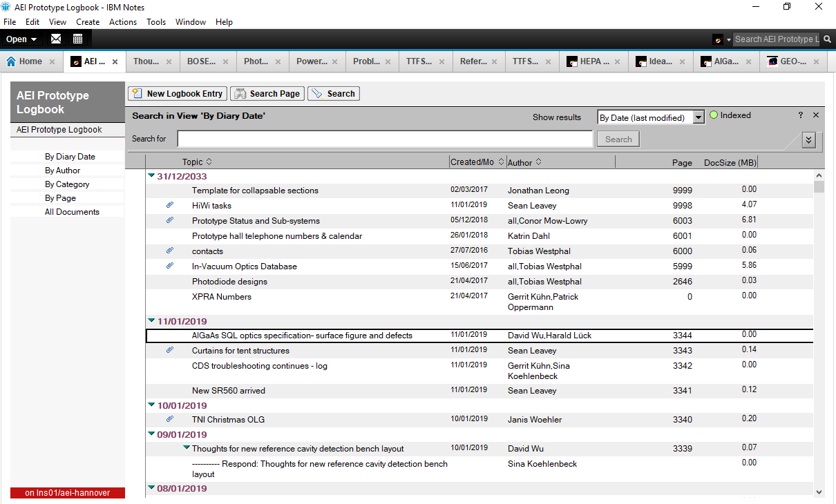The height and width of the screenshot is (504, 836).
Task: Open the calendar icon in the toolbar
Action: tap(78, 38)
